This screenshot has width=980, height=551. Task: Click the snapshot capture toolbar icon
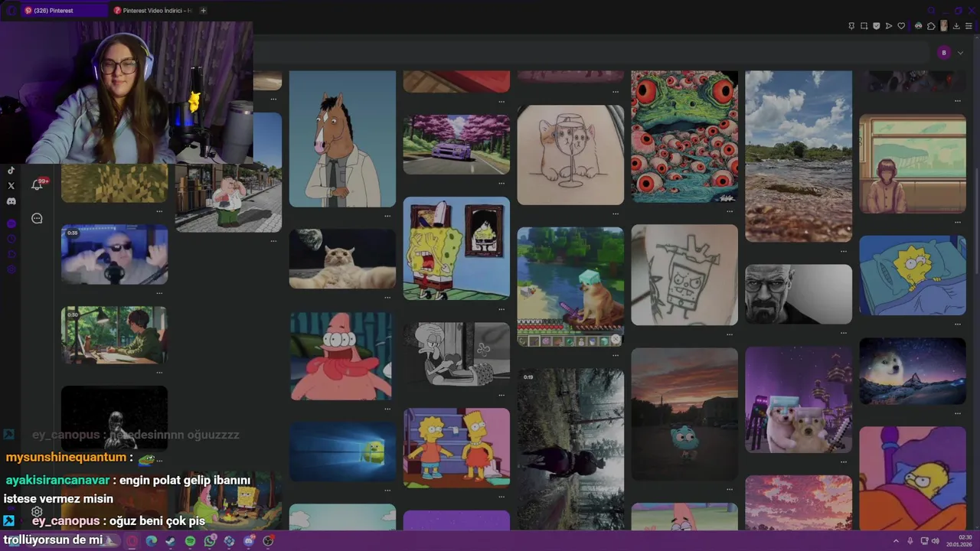[x=864, y=26]
